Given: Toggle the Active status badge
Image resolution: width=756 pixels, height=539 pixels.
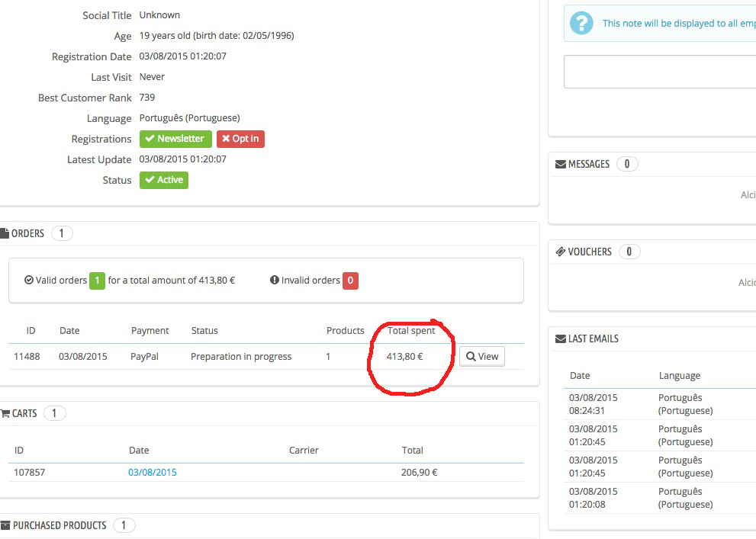Looking at the screenshot, I should [164, 180].
